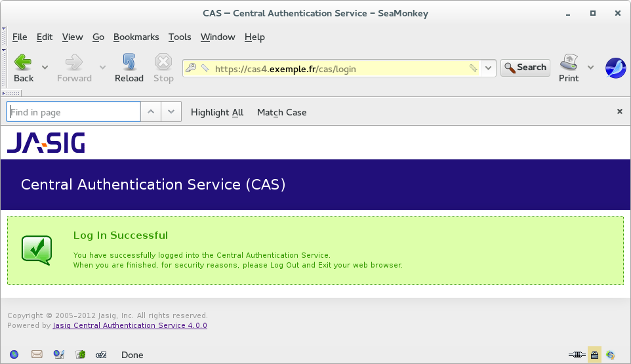Reload the current CAS page
This screenshot has height=364, width=631.
coord(129,68)
